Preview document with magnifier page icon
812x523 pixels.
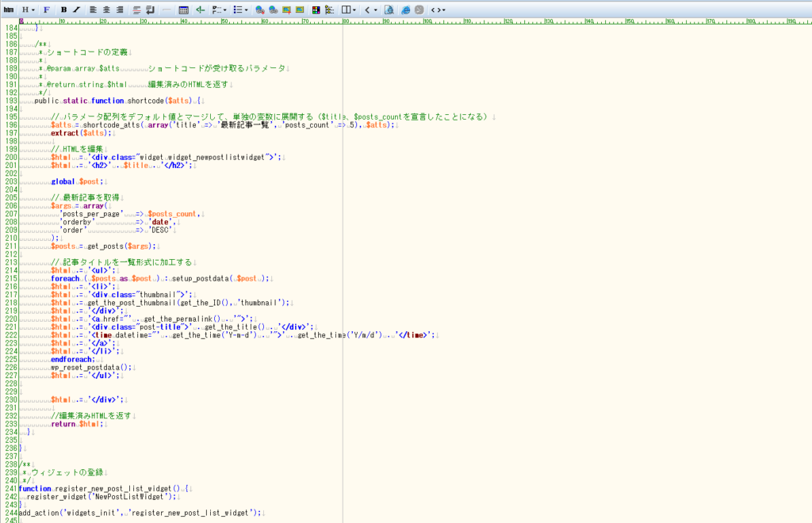coord(389,10)
